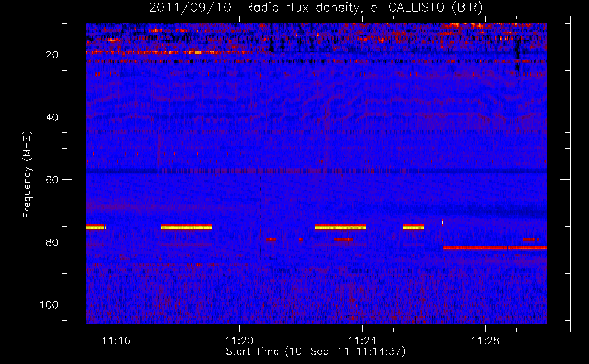589x364 pixels.
Task: Click the 20 frequency tick label
Action: 52,55
